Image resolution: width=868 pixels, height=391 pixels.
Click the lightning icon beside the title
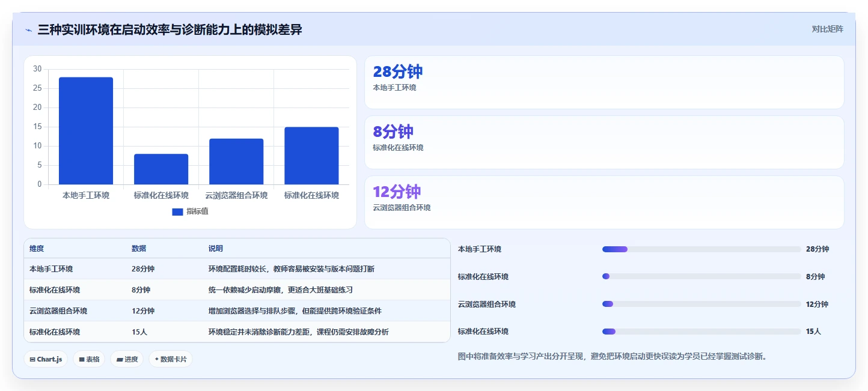[29, 30]
